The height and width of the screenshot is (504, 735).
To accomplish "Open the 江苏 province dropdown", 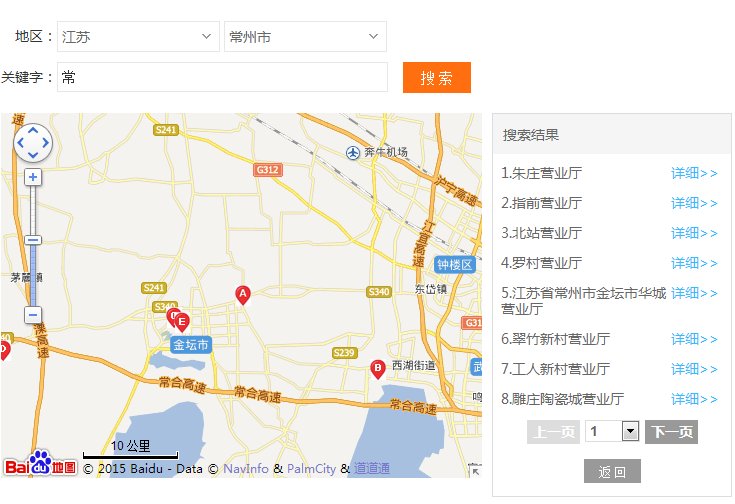I will tap(138, 37).
